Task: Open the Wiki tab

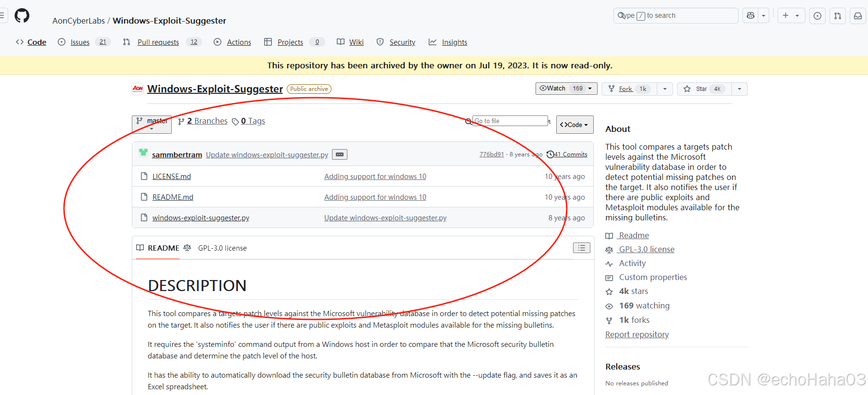Action: click(x=350, y=42)
